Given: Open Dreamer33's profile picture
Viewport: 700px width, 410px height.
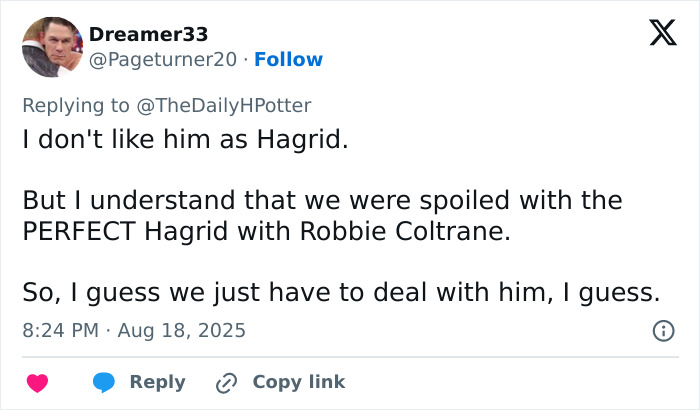Looking at the screenshot, I should 51,45.
